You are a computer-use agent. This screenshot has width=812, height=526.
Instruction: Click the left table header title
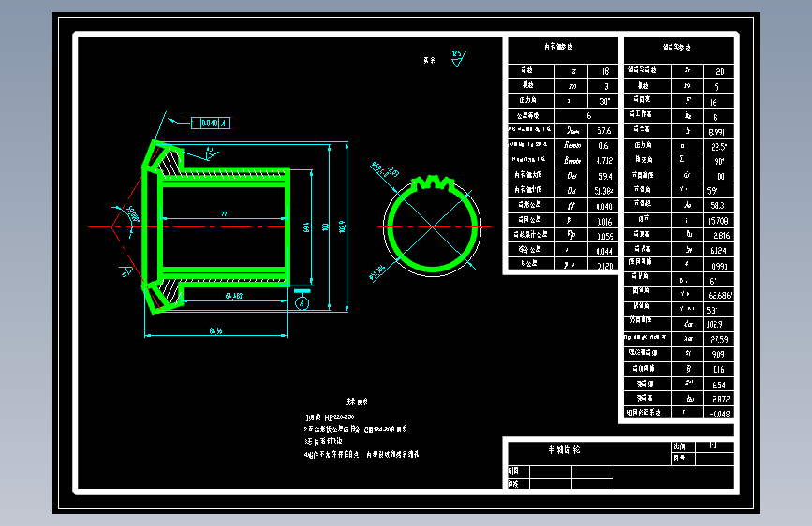[x=558, y=47]
